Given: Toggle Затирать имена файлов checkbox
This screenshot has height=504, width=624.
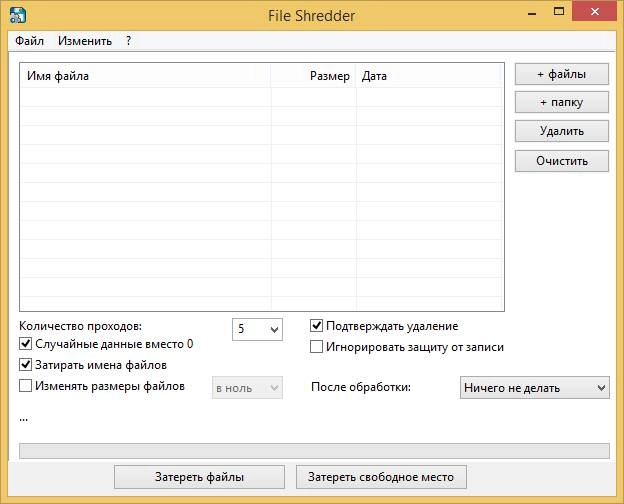Looking at the screenshot, I should coord(25,365).
